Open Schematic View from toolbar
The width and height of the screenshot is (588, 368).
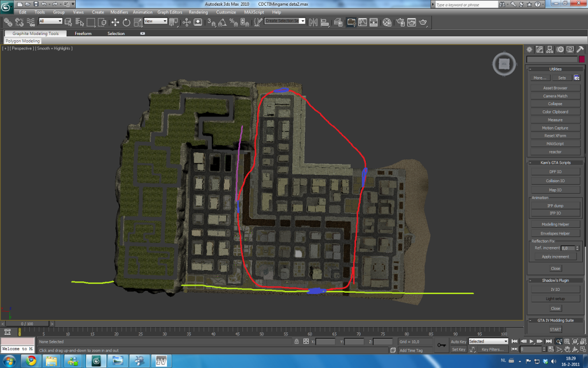click(374, 22)
